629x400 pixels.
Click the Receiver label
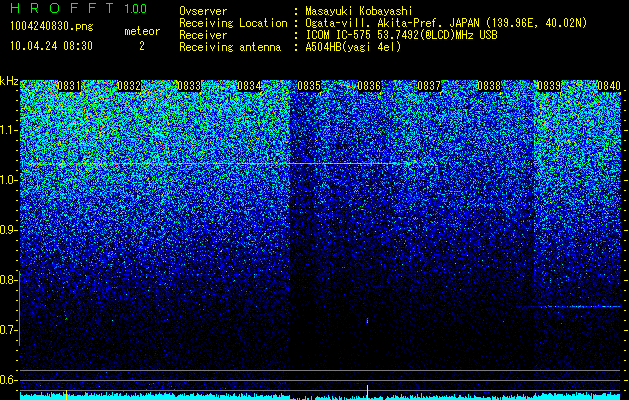click(203, 35)
